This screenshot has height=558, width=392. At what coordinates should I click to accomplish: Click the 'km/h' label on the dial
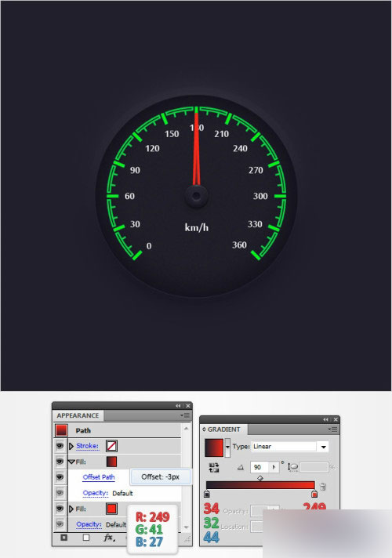point(197,227)
